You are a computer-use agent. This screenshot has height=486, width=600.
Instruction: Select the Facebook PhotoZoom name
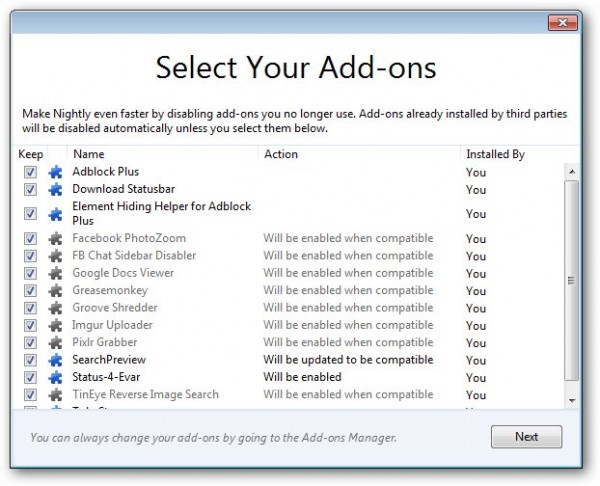click(129, 238)
